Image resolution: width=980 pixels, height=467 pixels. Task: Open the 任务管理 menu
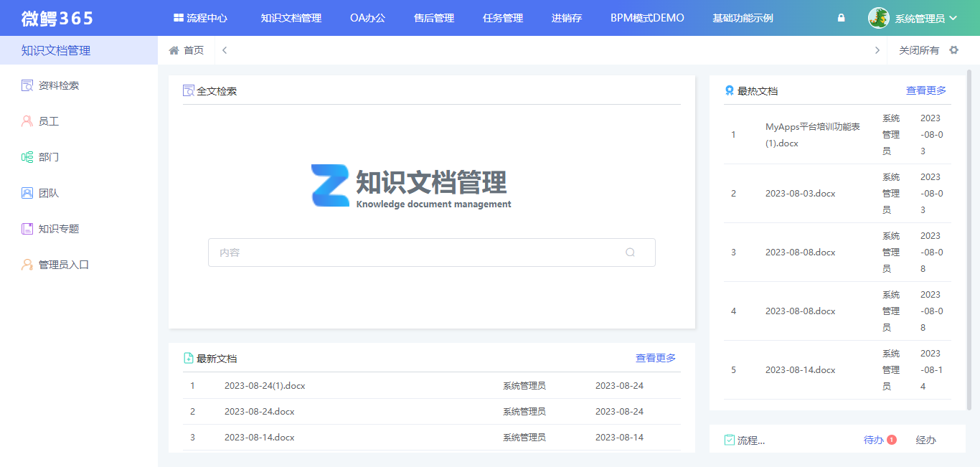point(503,18)
